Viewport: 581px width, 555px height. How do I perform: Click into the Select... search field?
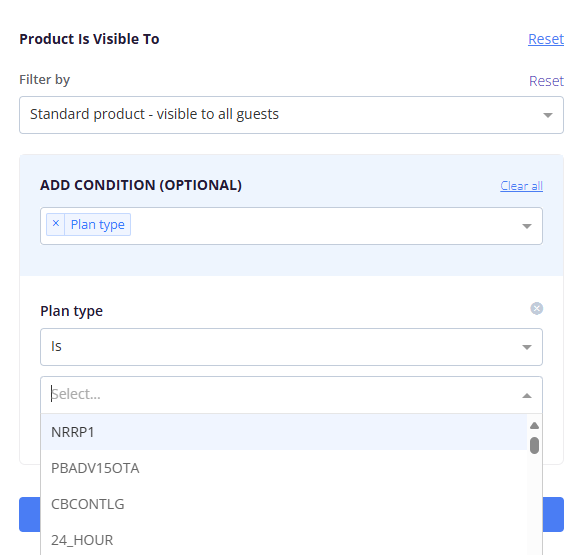pos(282,394)
